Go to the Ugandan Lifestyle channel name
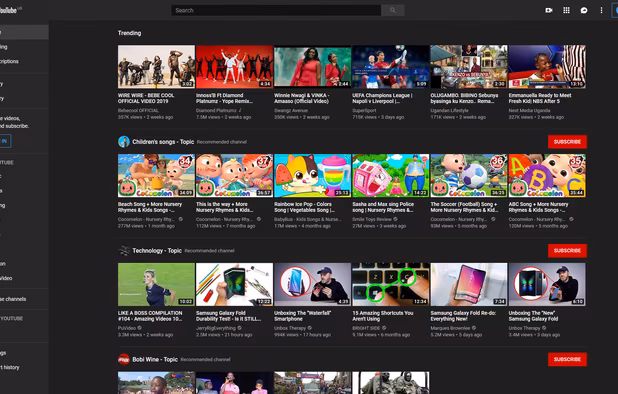Viewport: 618px width, 394px height. (449, 111)
